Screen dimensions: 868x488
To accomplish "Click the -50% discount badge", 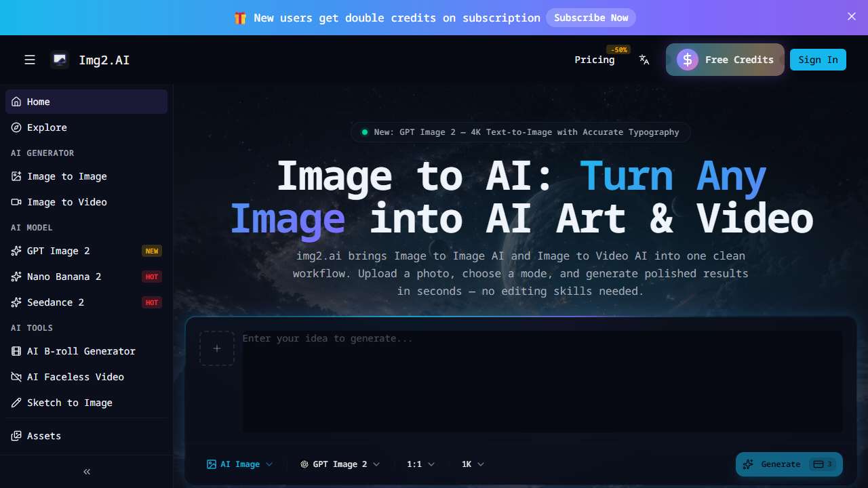I will coord(618,49).
